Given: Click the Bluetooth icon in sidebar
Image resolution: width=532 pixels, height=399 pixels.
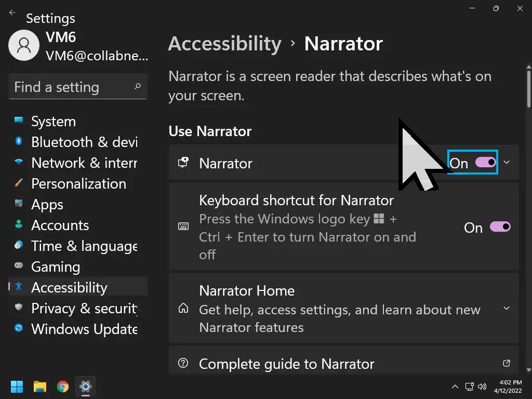Looking at the screenshot, I should pos(19,142).
